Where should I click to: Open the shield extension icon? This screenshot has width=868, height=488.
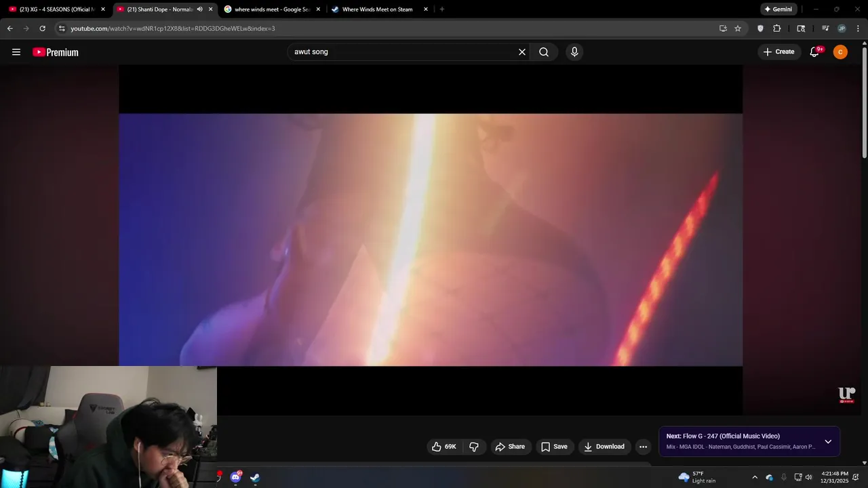pyautogui.click(x=760, y=28)
